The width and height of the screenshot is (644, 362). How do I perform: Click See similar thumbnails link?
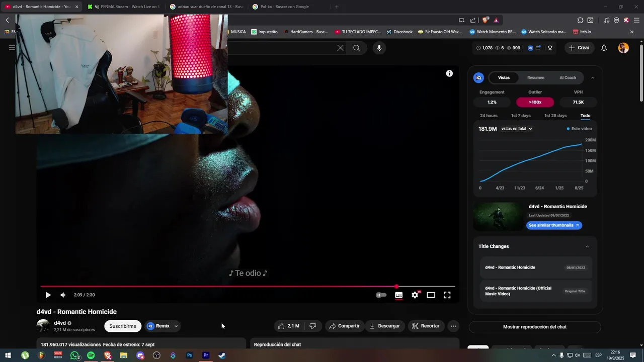click(x=554, y=225)
